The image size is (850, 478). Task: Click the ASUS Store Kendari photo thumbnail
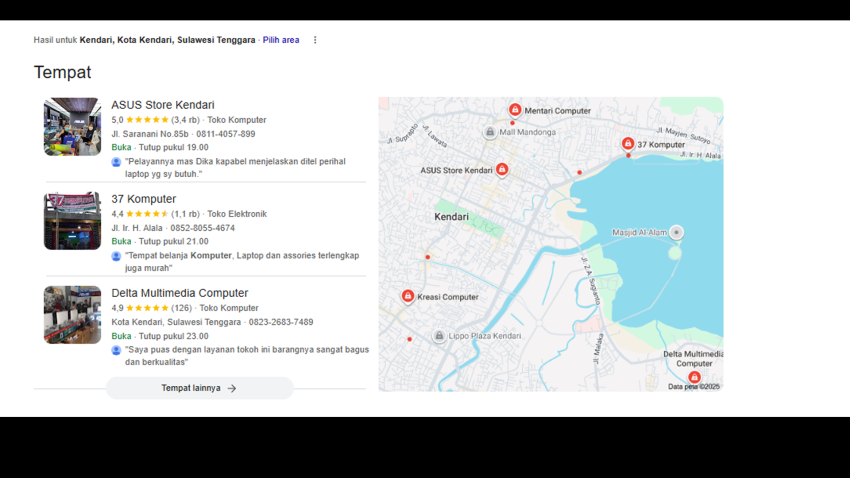click(x=72, y=127)
